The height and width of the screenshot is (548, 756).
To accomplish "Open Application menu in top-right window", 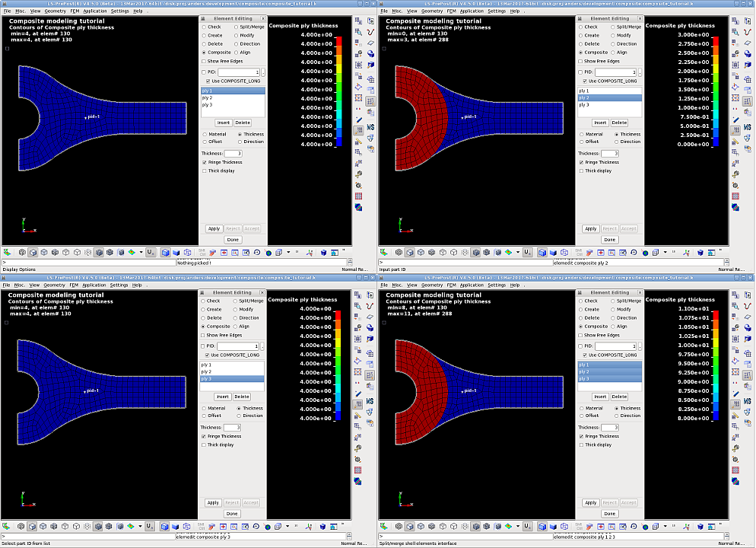I will 472,11.
